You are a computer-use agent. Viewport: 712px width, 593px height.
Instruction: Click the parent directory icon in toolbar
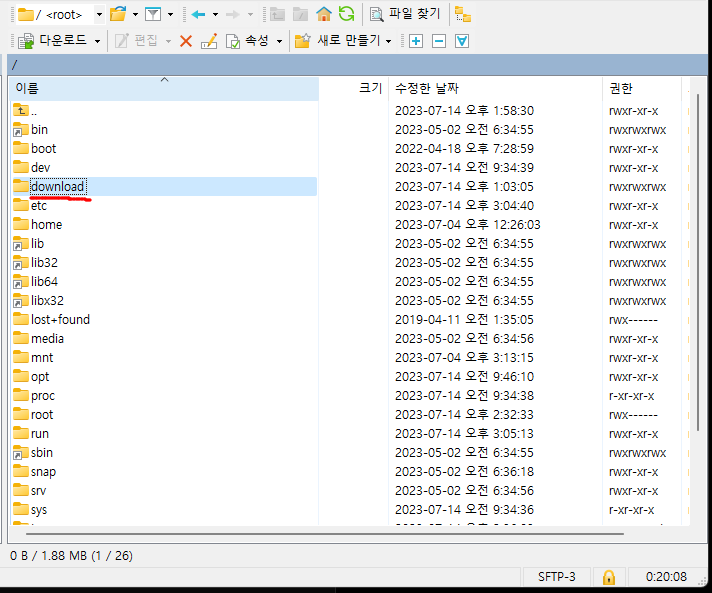277,15
